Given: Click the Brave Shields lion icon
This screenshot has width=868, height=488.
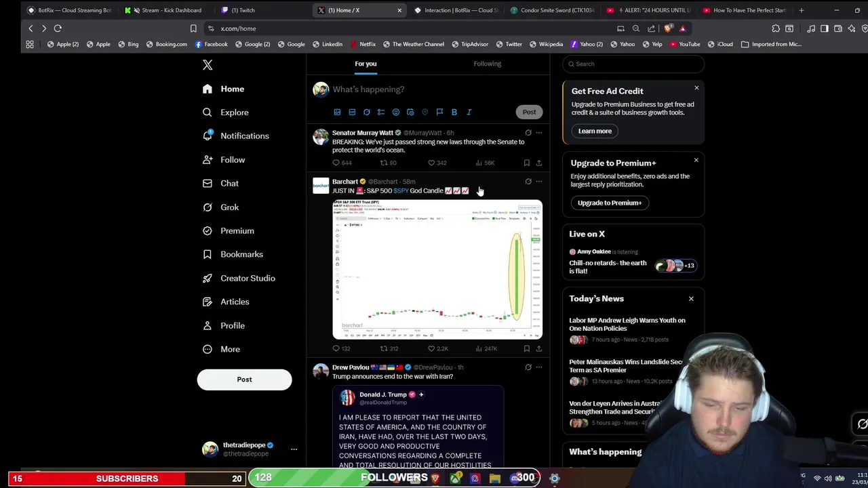Looking at the screenshot, I should tap(669, 28).
